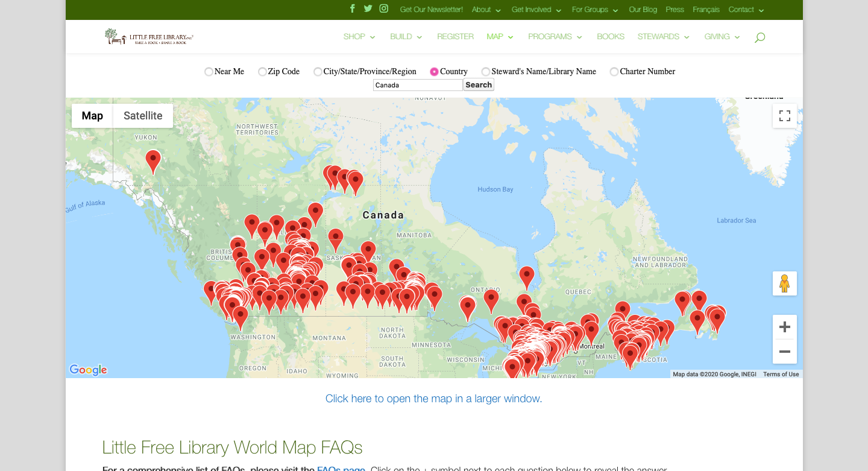The height and width of the screenshot is (471, 868).
Task: Open the Press link
Action: pos(675,10)
